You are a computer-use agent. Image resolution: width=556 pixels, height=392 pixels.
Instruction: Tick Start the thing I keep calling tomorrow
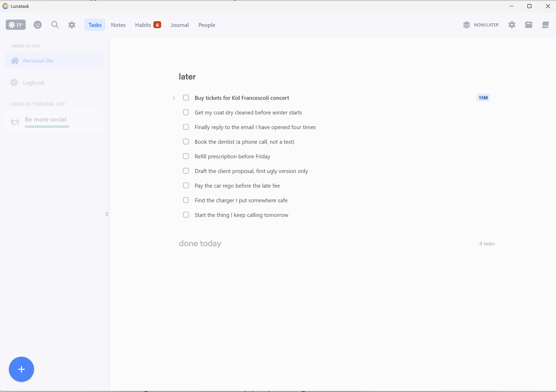(x=186, y=215)
